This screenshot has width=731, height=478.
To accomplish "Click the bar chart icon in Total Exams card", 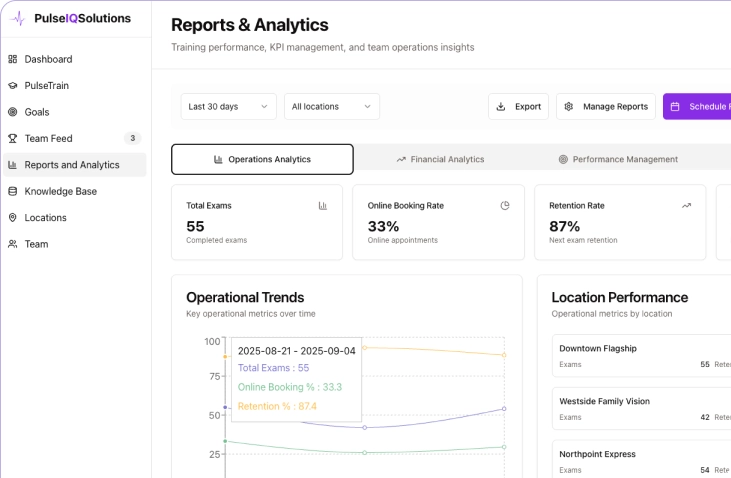I will point(323,205).
